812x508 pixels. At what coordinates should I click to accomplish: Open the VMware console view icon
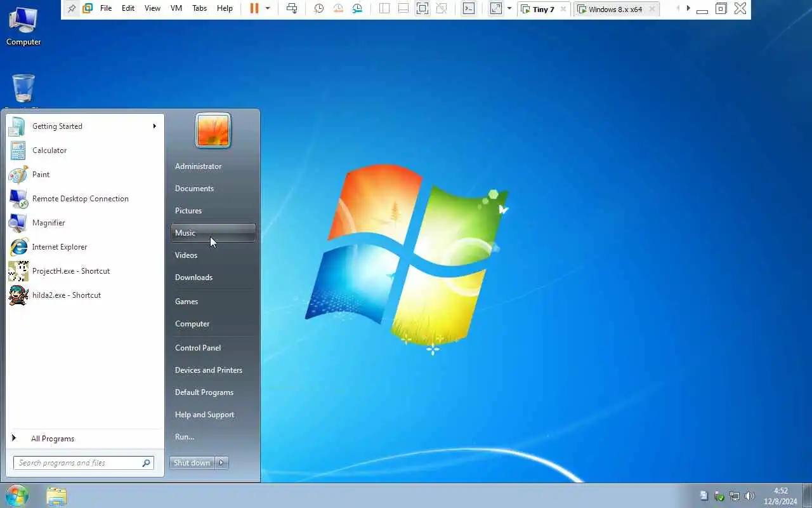[468, 8]
